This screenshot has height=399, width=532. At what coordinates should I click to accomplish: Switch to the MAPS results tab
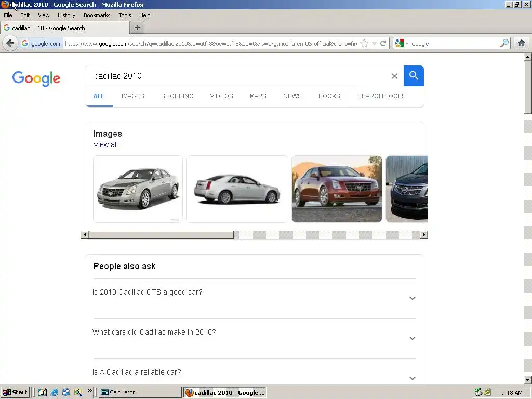[x=258, y=96]
